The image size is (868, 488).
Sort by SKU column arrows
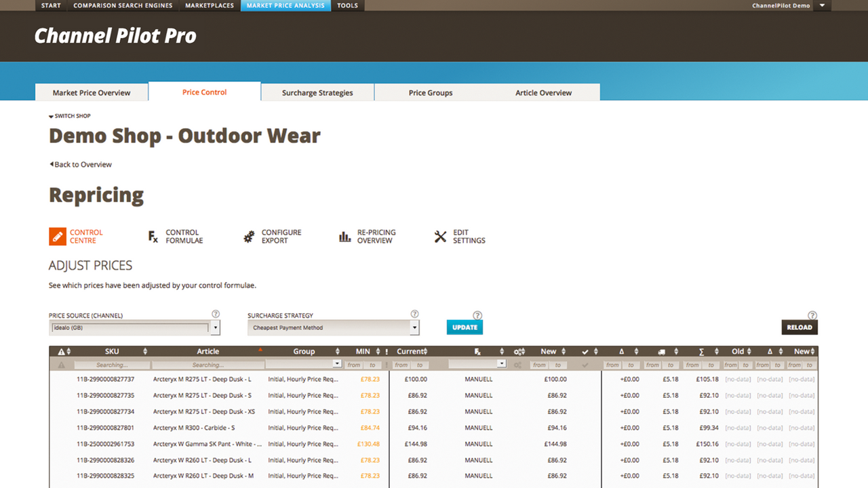point(145,352)
